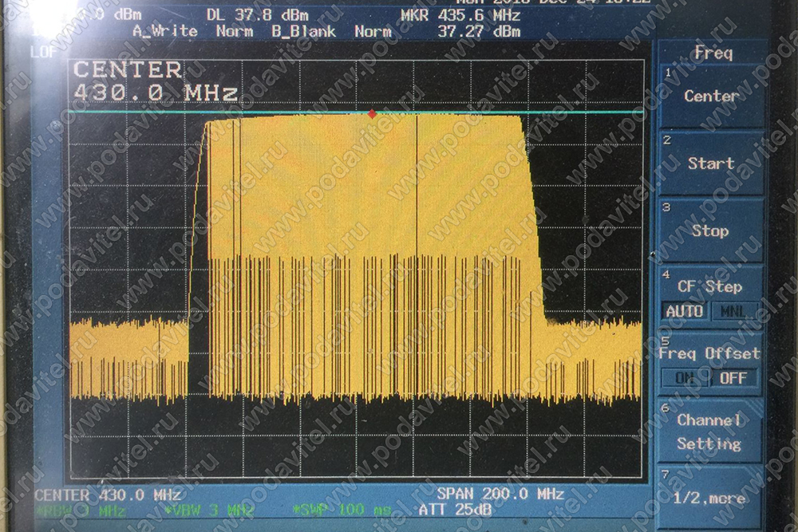Set CF Step to AUTO

click(x=684, y=311)
